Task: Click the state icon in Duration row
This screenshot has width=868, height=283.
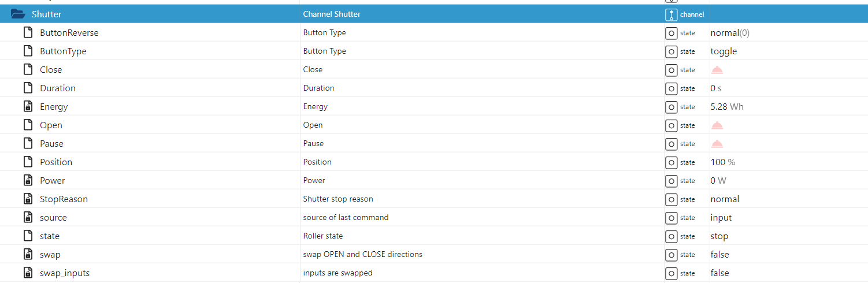Action: click(671, 88)
